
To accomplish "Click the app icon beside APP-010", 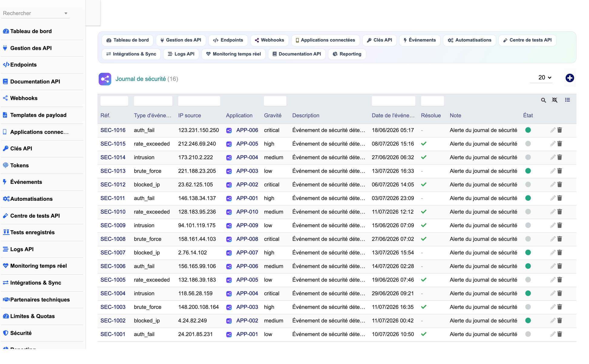I will pyautogui.click(x=229, y=212).
